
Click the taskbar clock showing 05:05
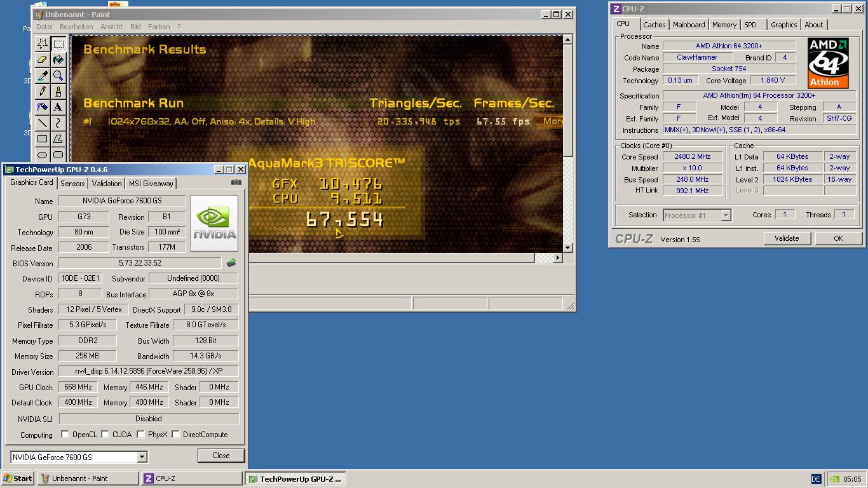point(852,479)
